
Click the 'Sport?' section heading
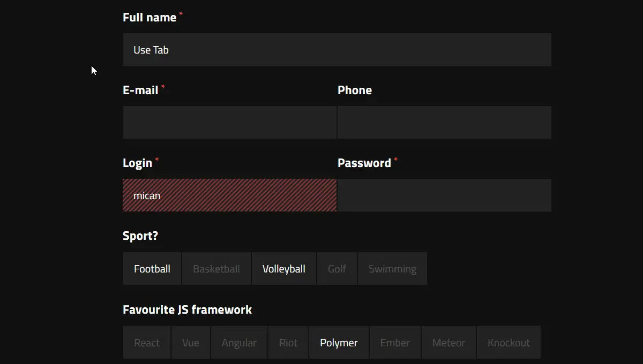(140, 235)
